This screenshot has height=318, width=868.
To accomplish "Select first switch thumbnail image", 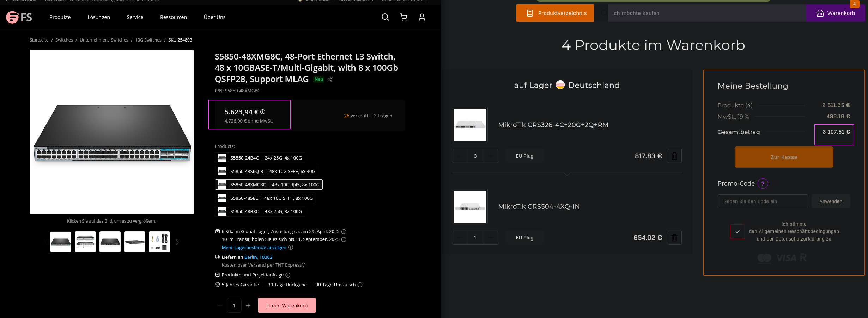I will (61, 242).
